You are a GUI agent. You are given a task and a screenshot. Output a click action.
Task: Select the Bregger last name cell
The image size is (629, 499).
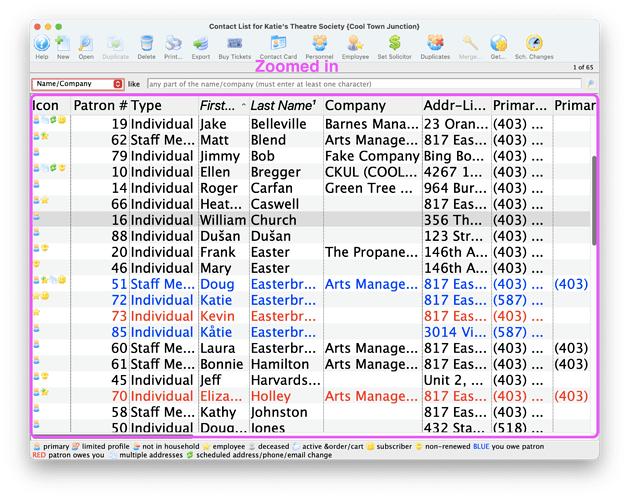point(286,172)
